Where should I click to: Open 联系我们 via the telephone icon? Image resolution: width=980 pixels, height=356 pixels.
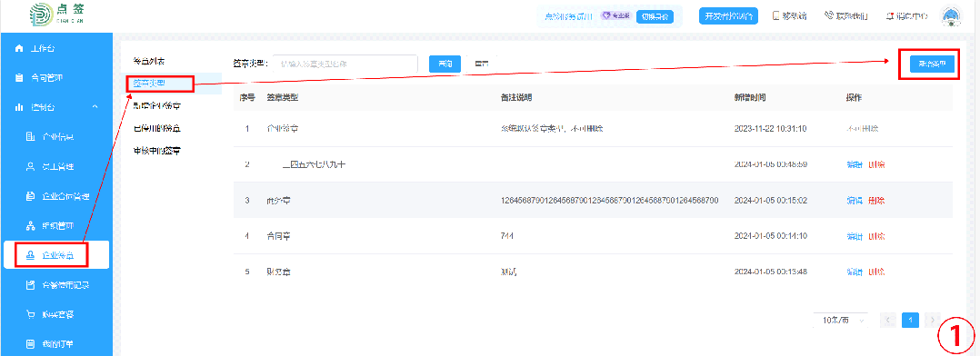(x=829, y=16)
